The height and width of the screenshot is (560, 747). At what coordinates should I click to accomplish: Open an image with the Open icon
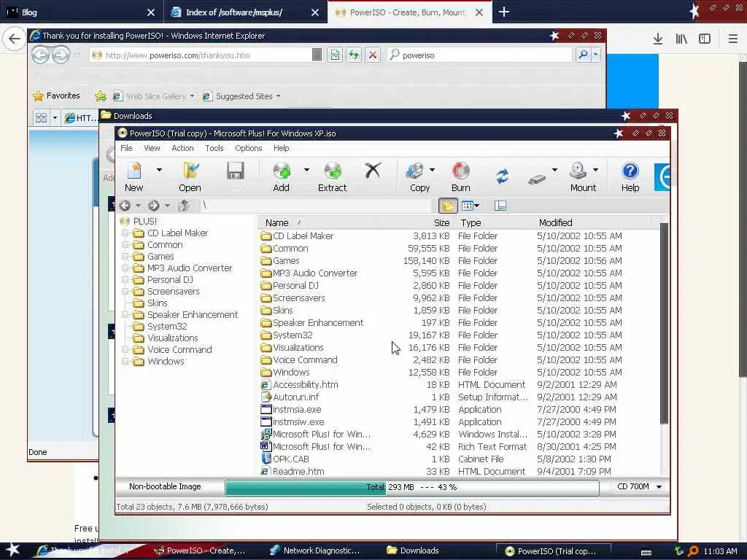(x=190, y=171)
